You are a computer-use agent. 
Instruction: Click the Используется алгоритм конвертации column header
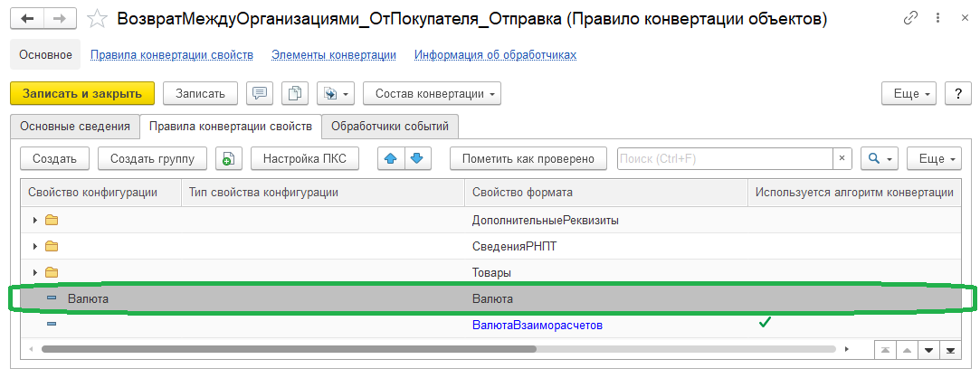(853, 193)
